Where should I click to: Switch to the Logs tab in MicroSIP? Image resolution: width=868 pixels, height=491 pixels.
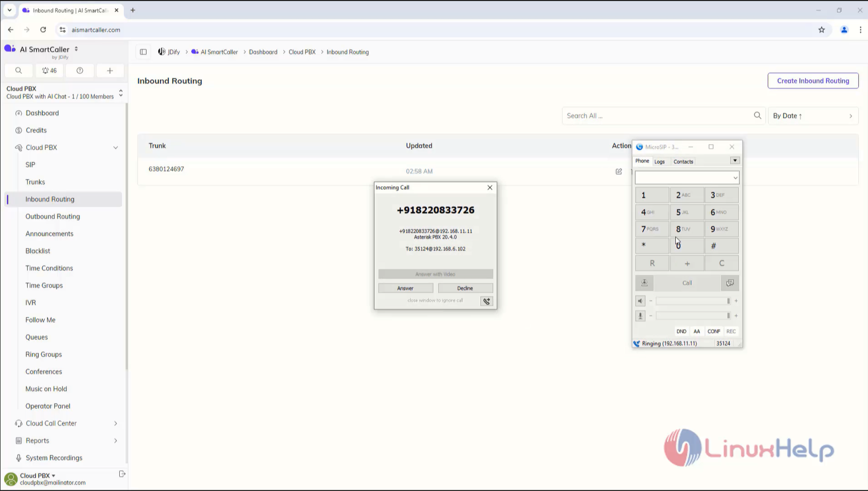pos(659,162)
